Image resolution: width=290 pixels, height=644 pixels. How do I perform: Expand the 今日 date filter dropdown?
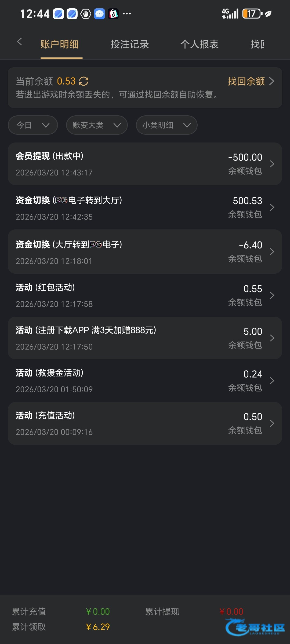click(33, 125)
